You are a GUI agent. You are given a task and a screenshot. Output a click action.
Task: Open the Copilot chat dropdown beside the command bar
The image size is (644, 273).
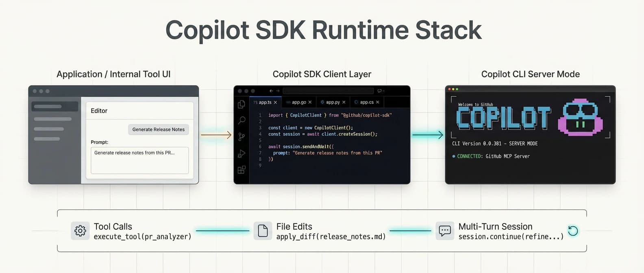(x=381, y=91)
